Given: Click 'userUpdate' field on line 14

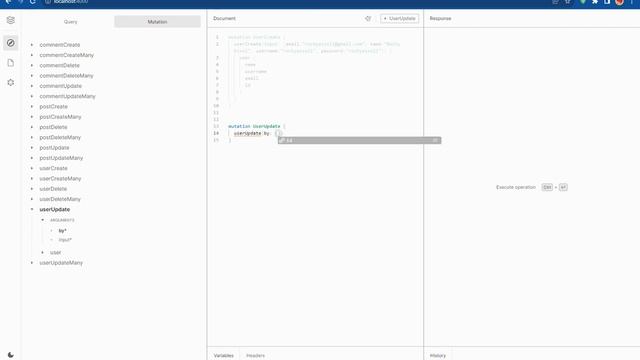Looking at the screenshot, I should pos(247,133).
